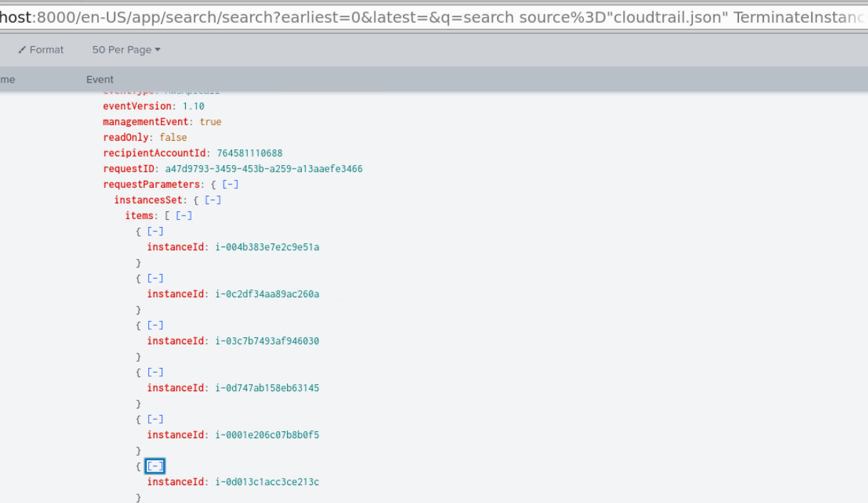The image size is (868, 503).
Task: Click instance ID i-0d747ab158eb63145
Action: (x=267, y=388)
